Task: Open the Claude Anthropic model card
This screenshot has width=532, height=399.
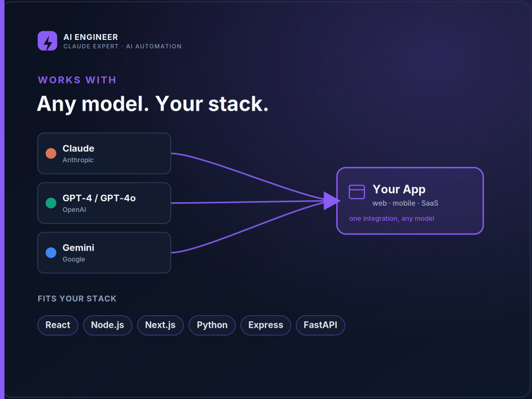Action: (x=104, y=153)
